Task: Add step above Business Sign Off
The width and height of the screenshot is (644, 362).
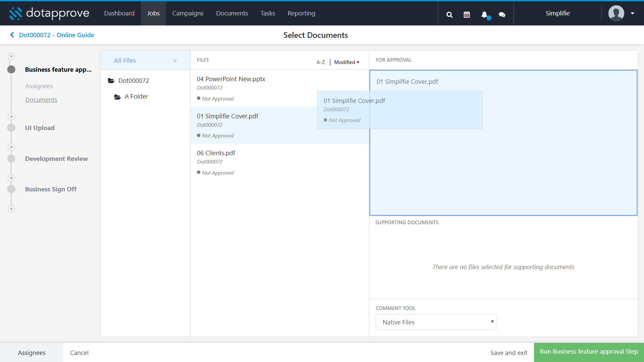Action: point(11,178)
